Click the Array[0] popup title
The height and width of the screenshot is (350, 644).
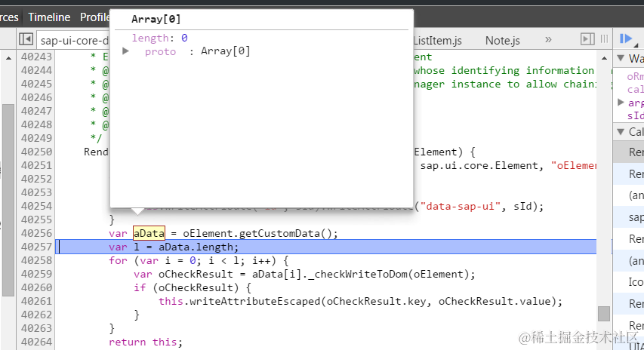tap(156, 19)
